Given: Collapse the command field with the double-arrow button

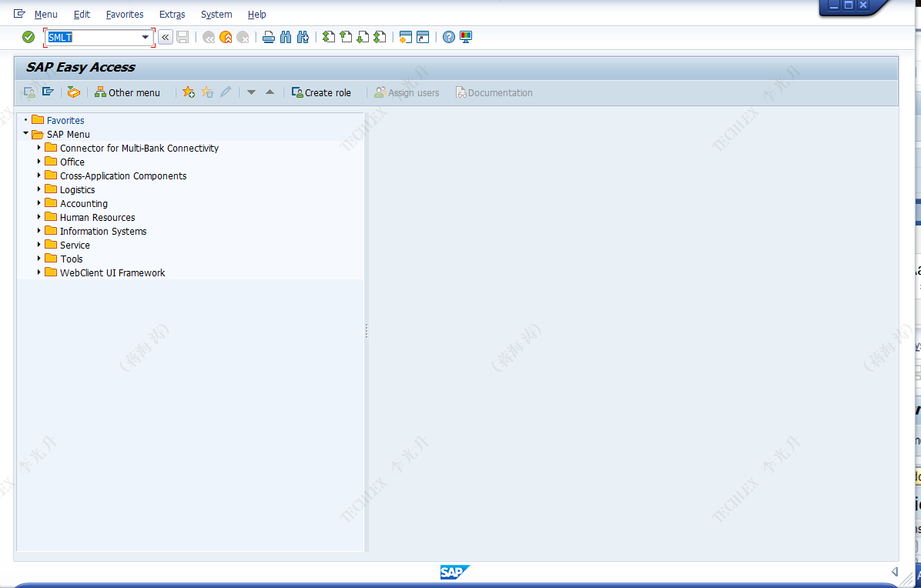Looking at the screenshot, I should click(x=166, y=38).
